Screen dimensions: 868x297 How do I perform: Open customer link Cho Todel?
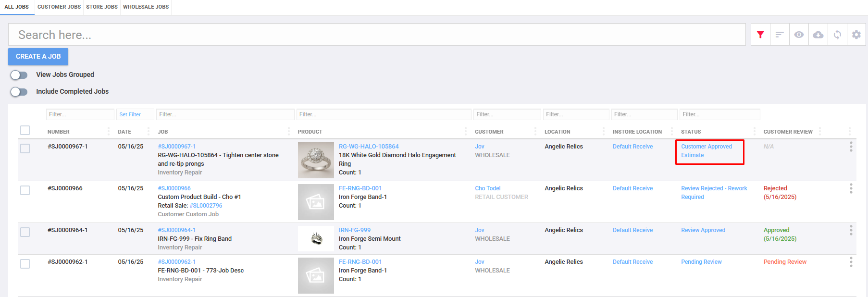[x=488, y=188]
